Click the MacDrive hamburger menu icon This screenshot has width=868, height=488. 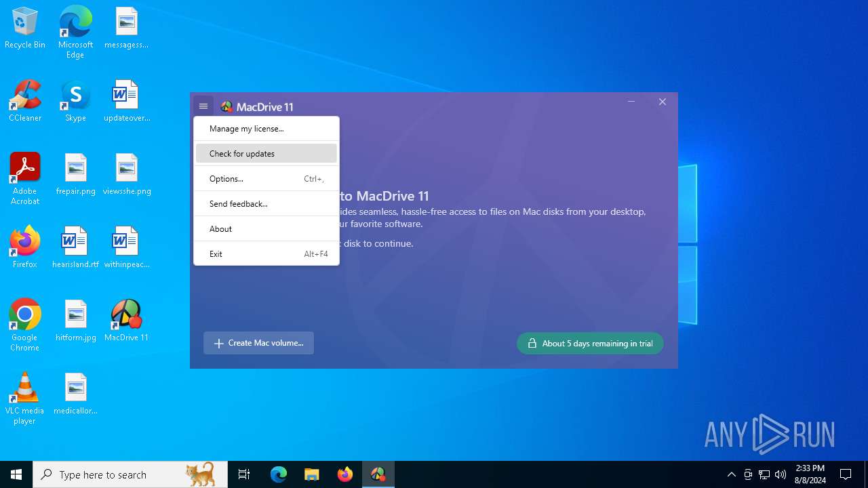click(x=203, y=106)
